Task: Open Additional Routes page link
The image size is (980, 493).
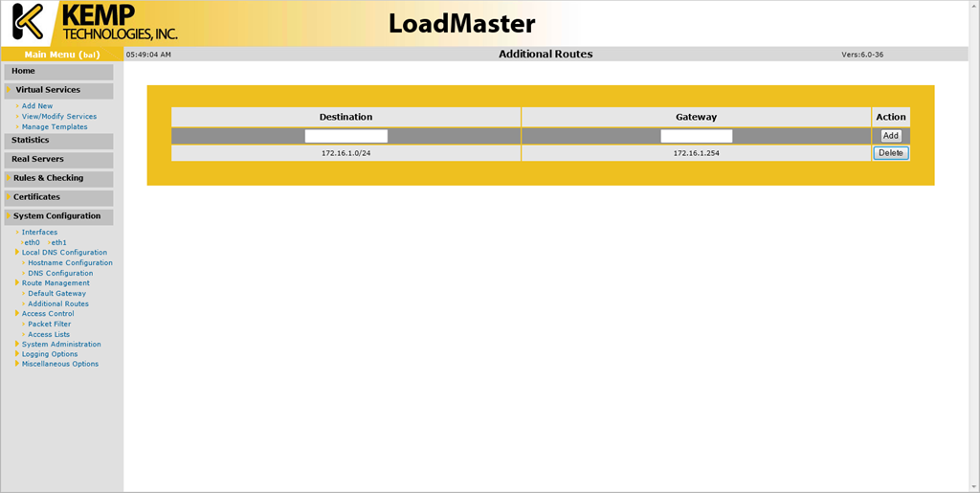Action: pos(58,303)
